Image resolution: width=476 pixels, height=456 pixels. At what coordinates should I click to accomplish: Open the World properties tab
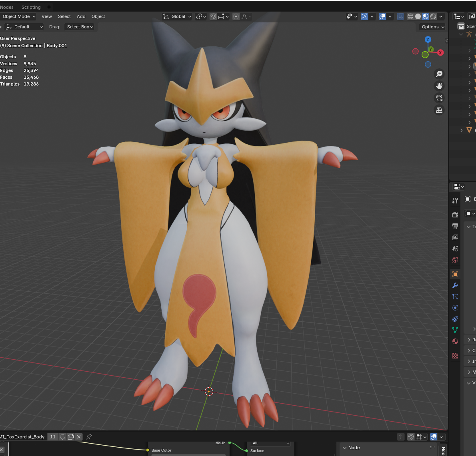455,260
